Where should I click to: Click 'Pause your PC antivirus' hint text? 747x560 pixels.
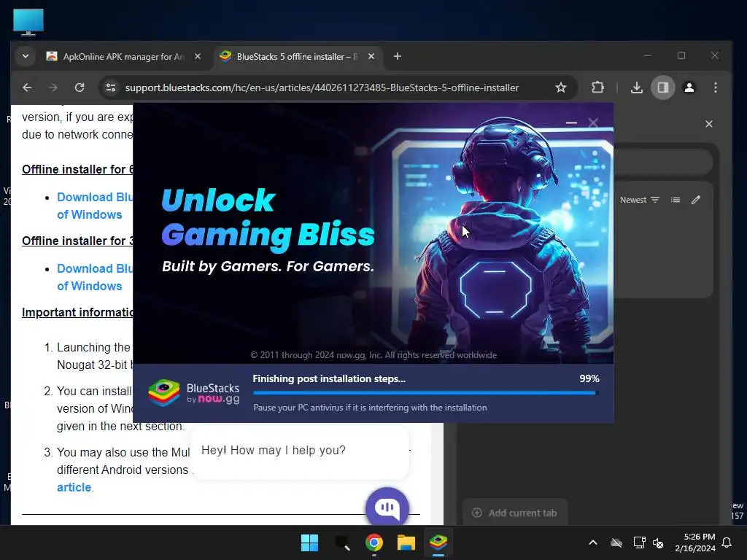(370, 408)
